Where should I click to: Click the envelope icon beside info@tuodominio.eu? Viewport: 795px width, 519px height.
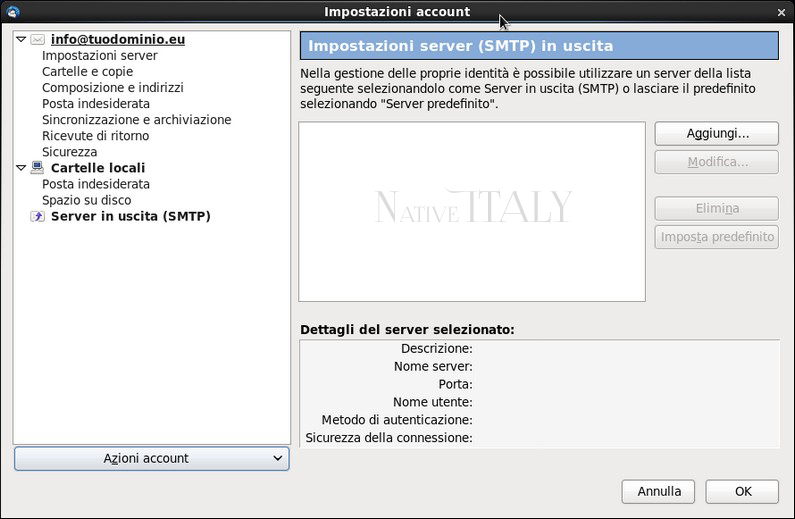38,40
